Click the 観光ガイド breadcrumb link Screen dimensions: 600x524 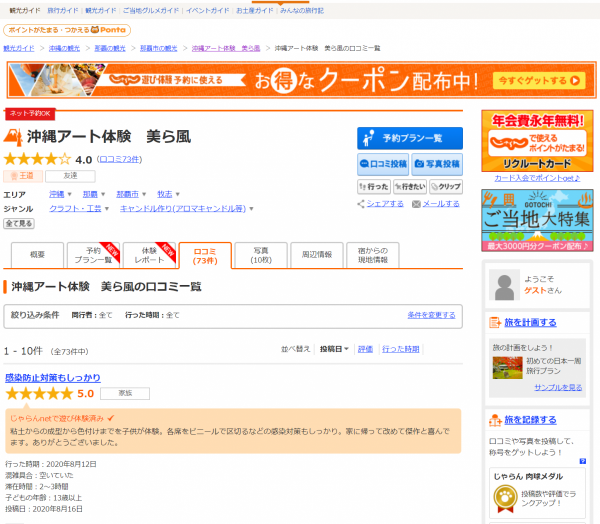[x=19, y=48]
